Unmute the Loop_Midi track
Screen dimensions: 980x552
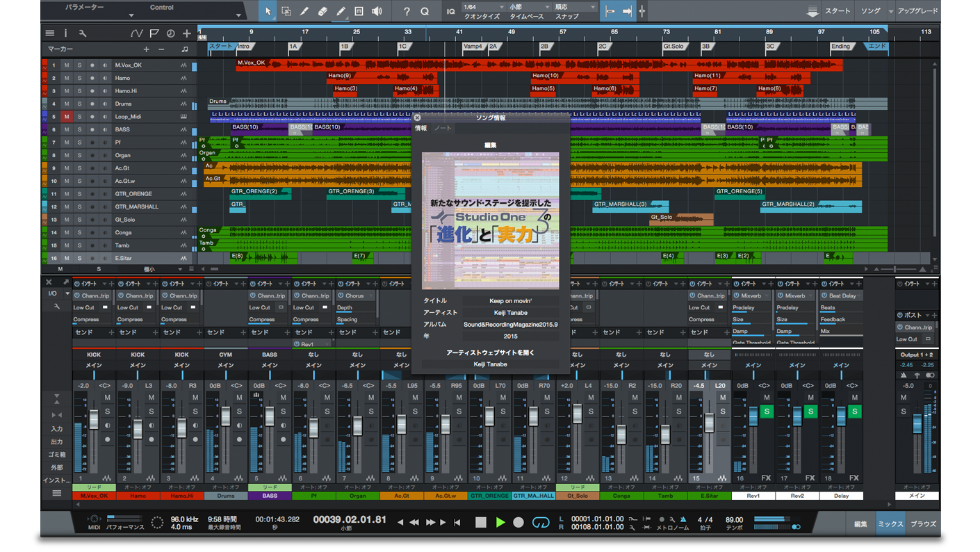67,117
